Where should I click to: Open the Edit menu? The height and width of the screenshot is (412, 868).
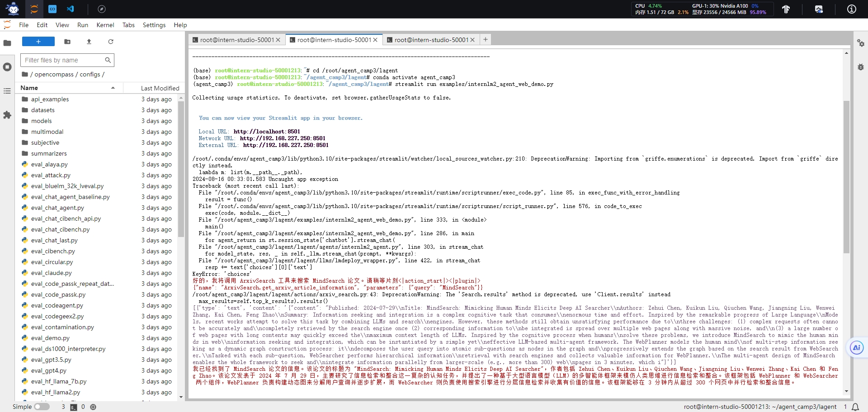[42, 25]
